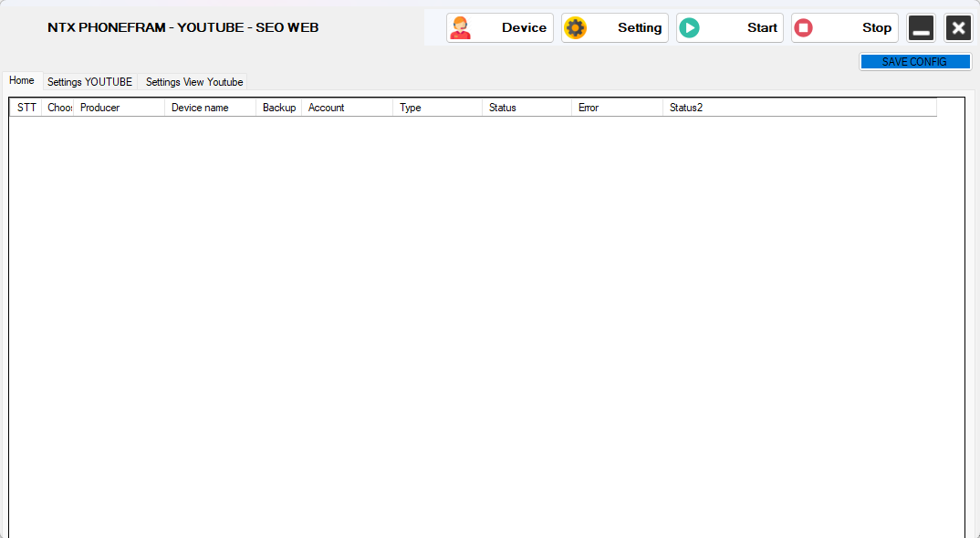The height and width of the screenshot is (538, 980).
Task: Select the Settings View Youtube tab
Action: (x=194, y=82)
